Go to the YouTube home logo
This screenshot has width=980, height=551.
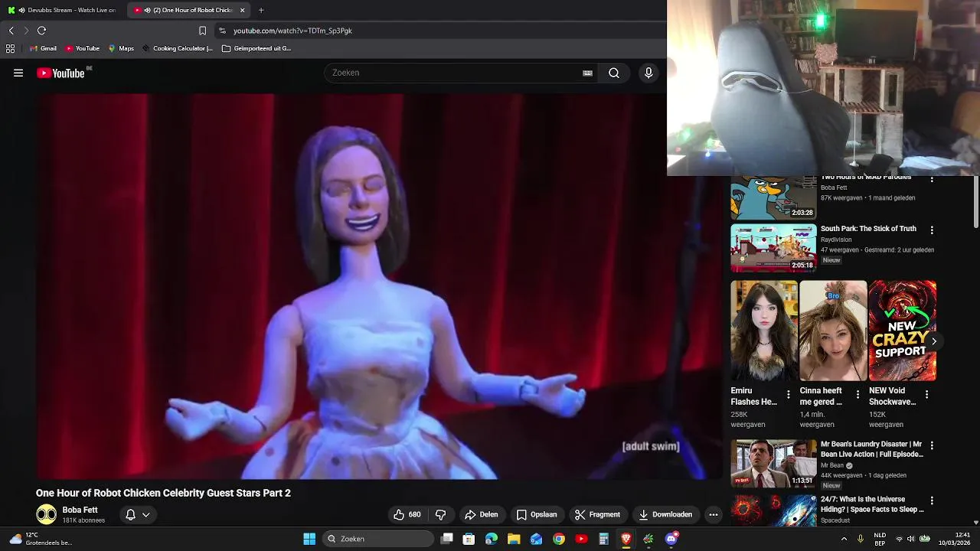click(x=60, y=73)
